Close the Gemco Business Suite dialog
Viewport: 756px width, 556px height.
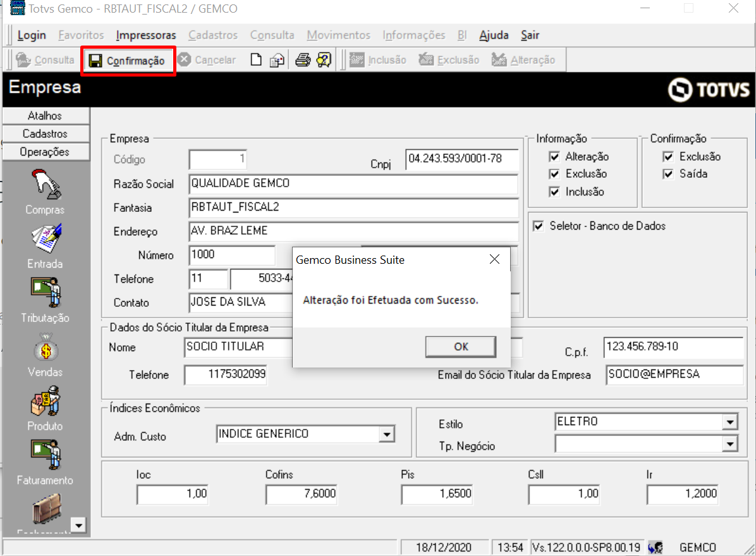494,259
